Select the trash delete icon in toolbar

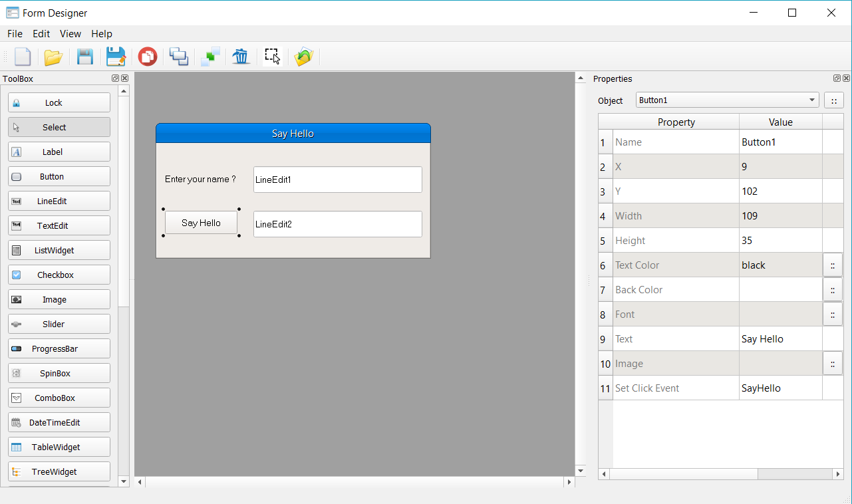click(241, 57)
